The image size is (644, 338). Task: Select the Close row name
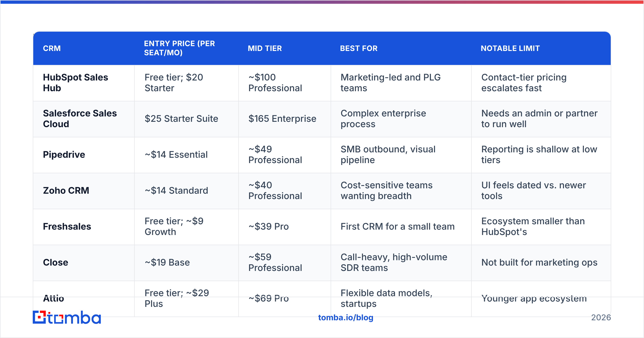tap(56, 262)
